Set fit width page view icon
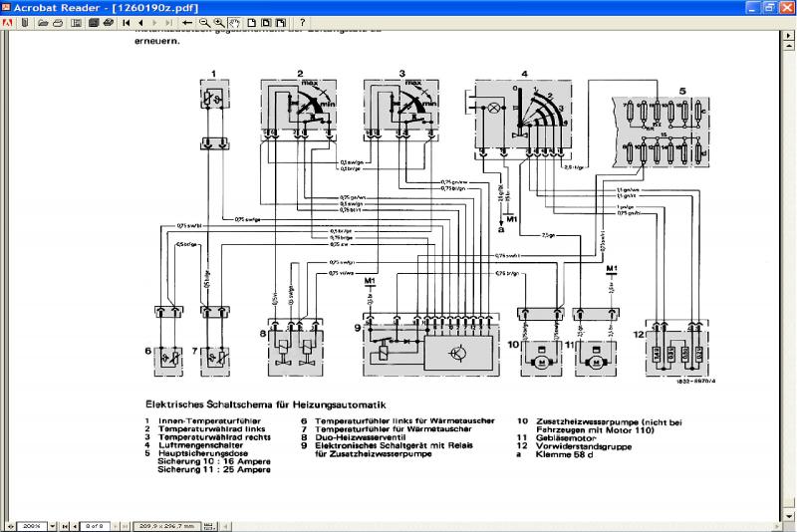The image size is (797, 532). tap(281, 23)
